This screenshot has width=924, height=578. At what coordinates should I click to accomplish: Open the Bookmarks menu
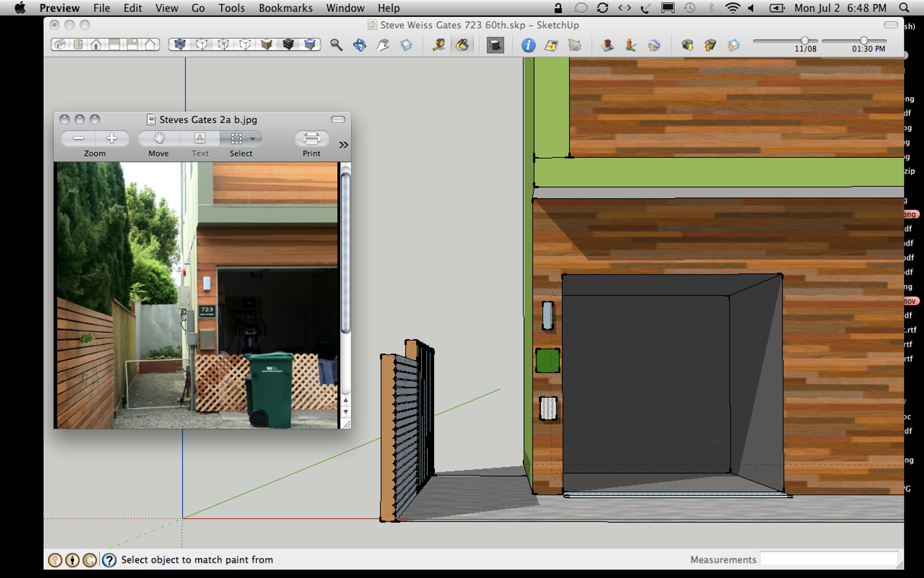click(285, 8)
